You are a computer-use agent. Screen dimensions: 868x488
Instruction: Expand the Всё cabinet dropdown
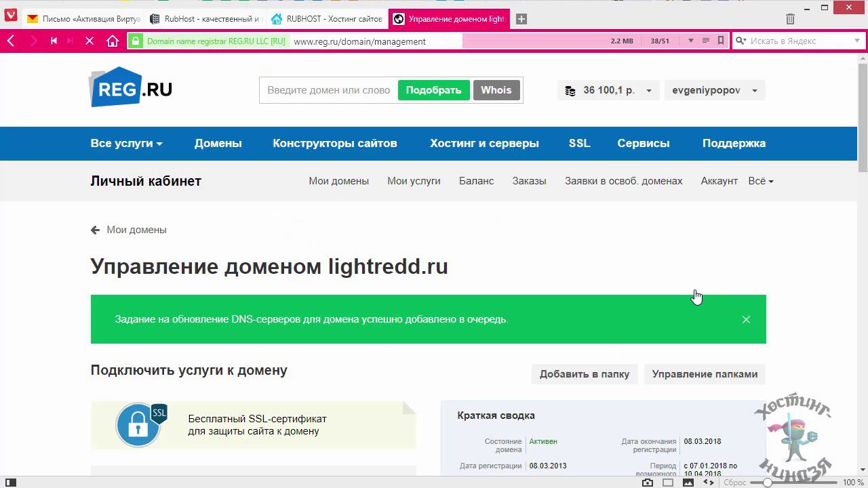(761, 181)
